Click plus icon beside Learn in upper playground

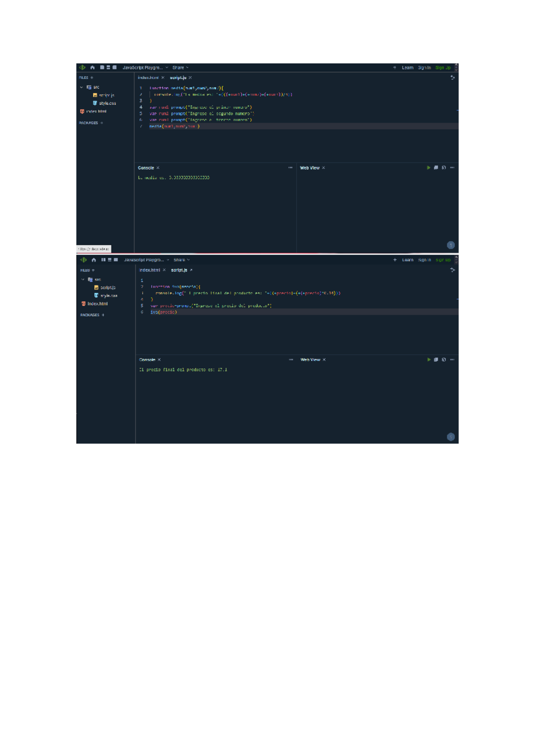395,68
